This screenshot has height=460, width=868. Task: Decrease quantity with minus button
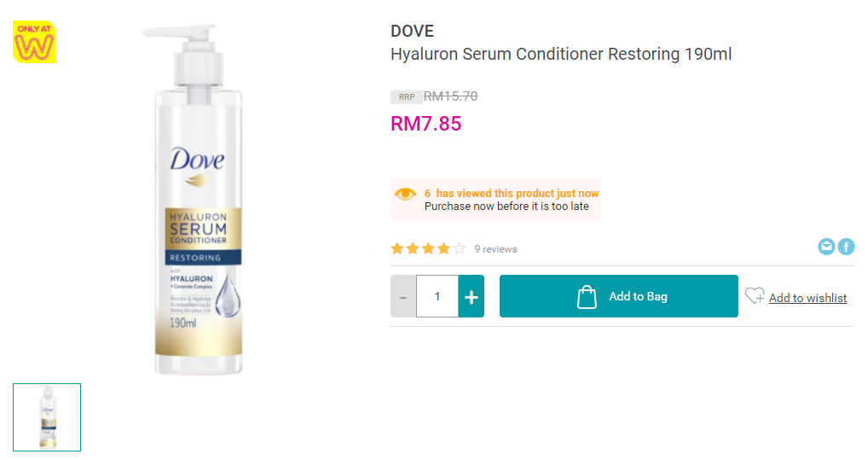click(x=403, y=296)
